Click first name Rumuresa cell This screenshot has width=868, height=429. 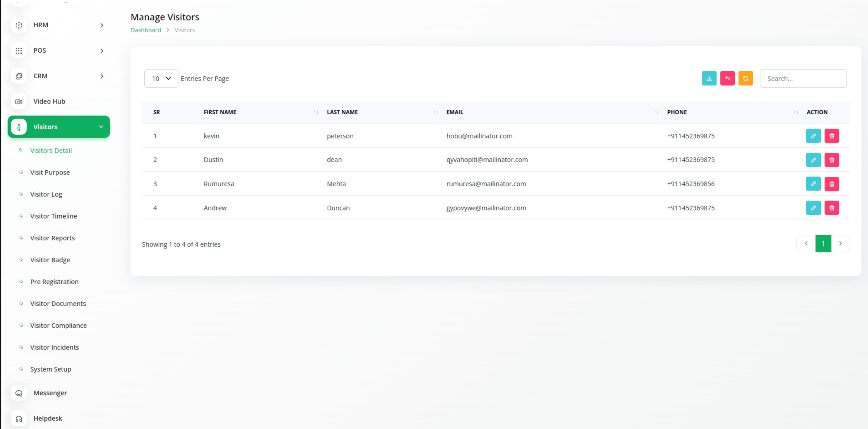pyautogui.click(x=219, y=184)
